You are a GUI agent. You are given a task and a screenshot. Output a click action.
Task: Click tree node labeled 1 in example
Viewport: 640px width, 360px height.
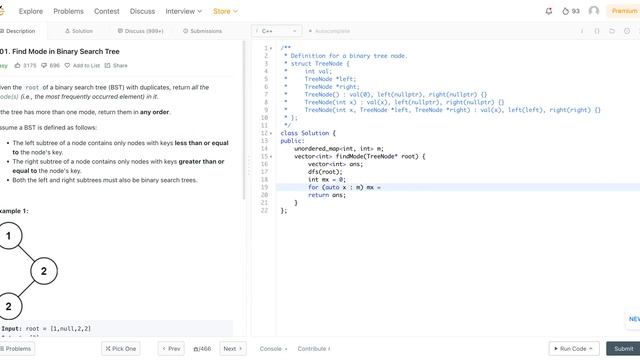[x=9, y=236]
